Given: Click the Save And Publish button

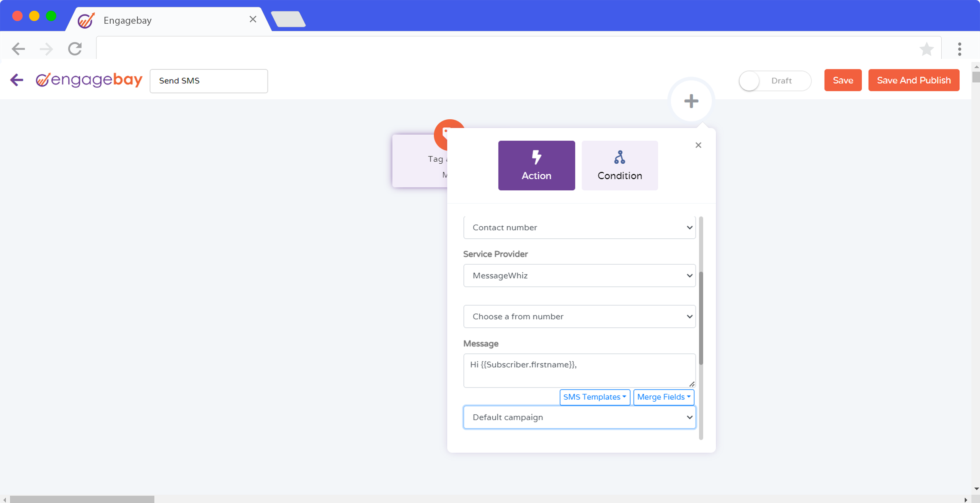Looking at the screenshot, I should 913,80.
